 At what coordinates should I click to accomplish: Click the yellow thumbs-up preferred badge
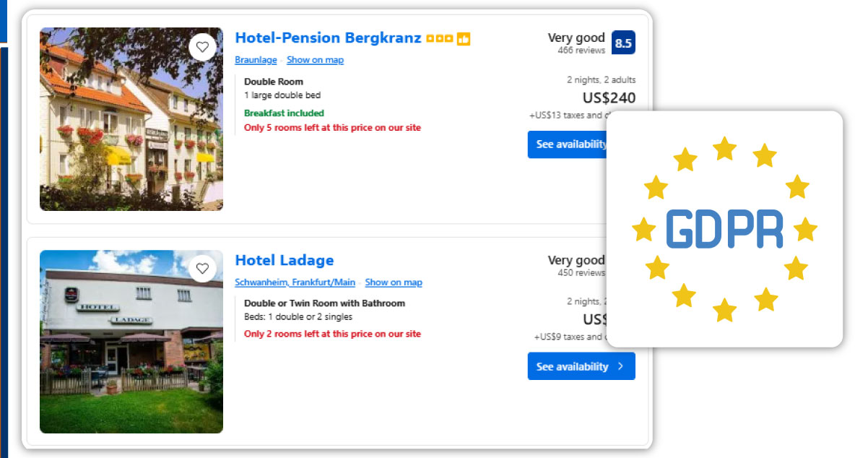(x=464, y=39)
